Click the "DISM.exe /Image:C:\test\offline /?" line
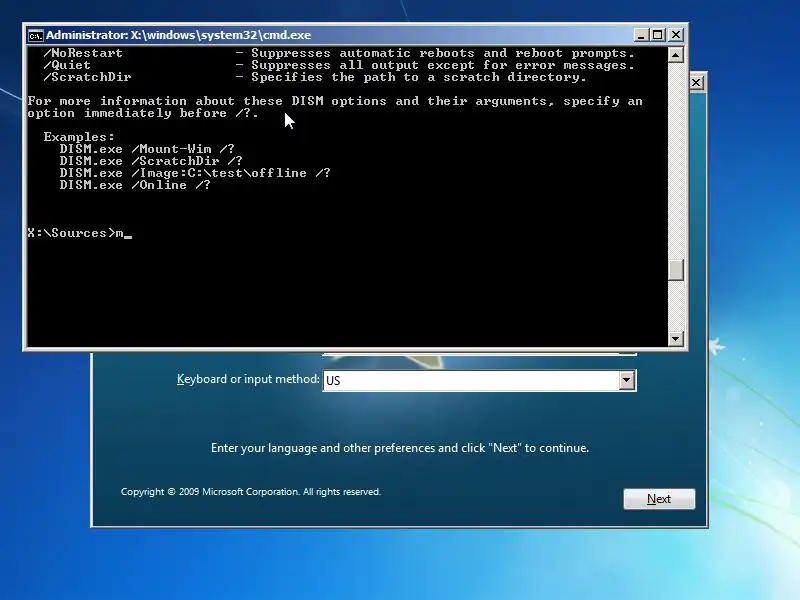 195,173
